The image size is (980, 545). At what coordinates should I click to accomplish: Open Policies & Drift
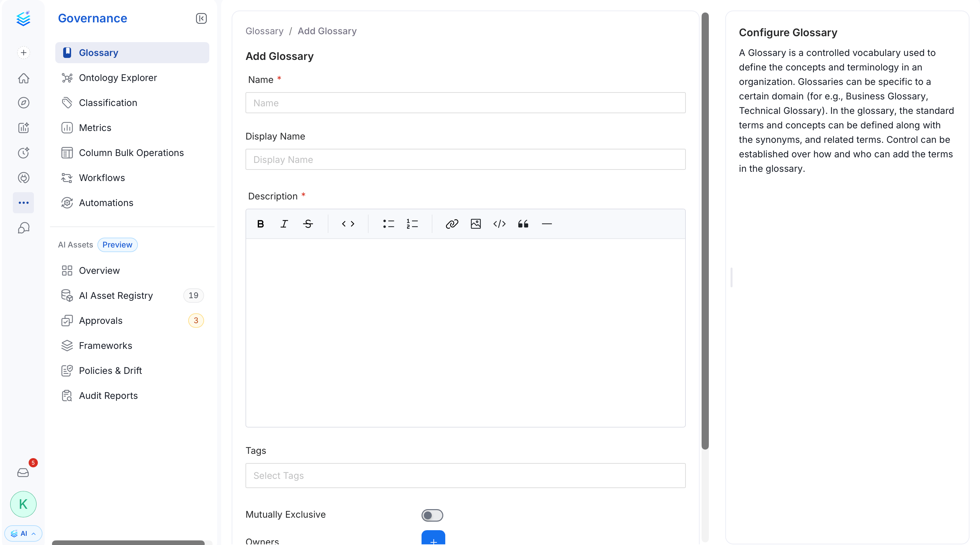132,371
